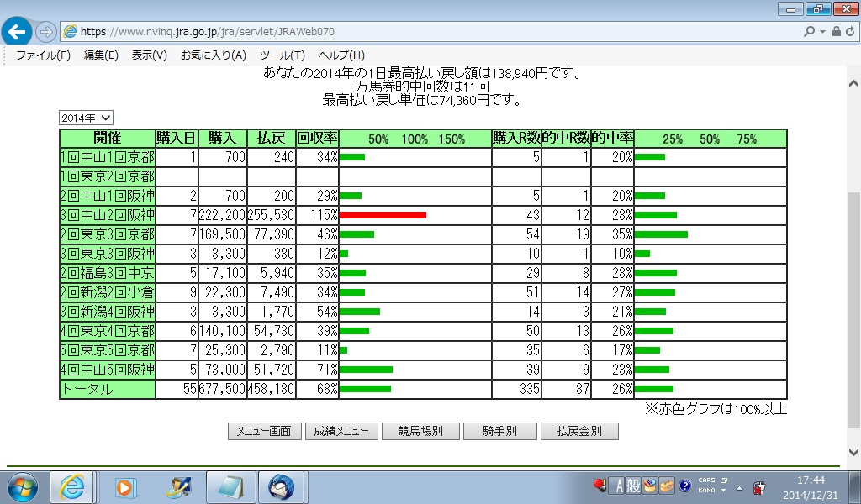Click the search magnifier icon in address bar
Viewport: 861px width, 504px height.
[809, 31]
